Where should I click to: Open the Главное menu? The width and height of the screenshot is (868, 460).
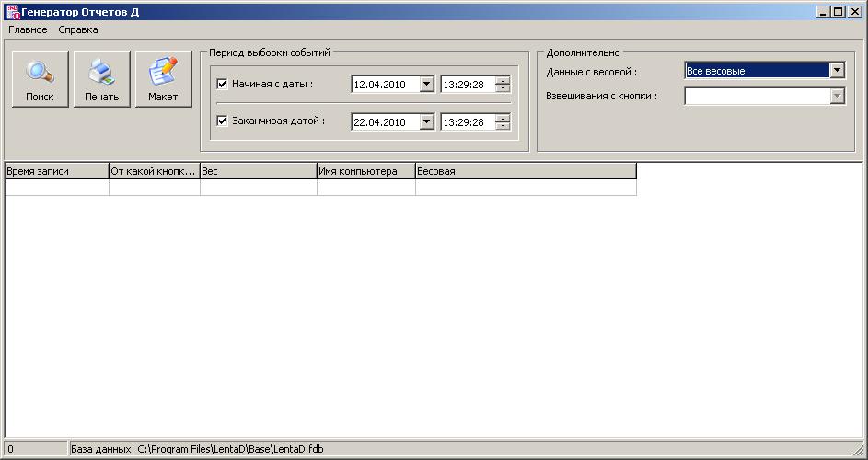[x=28, y=29]
